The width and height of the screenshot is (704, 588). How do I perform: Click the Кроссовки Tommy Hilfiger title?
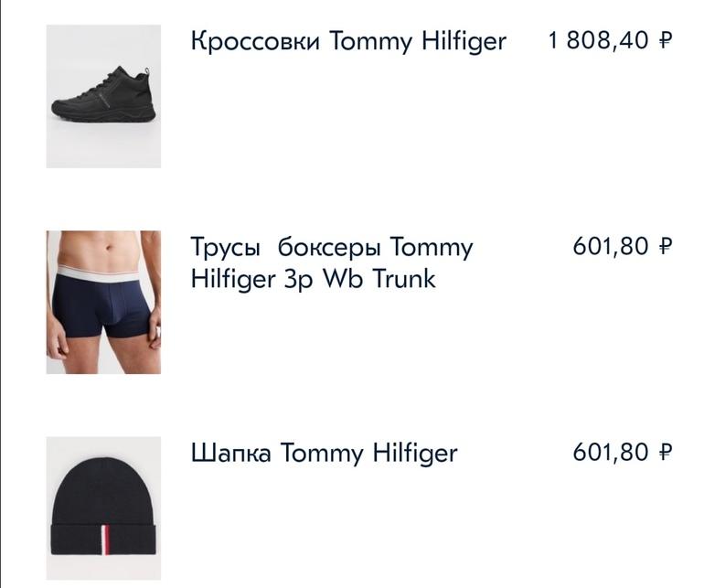click(347, 42)
